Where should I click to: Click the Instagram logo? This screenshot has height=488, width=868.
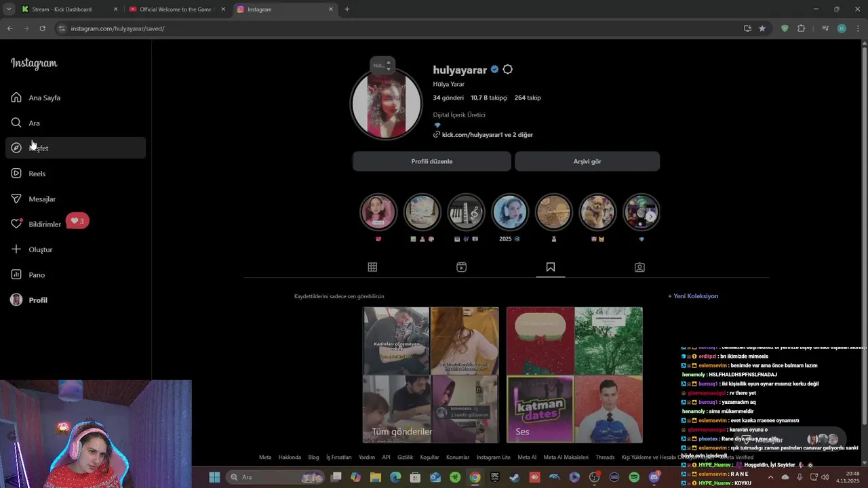34,64
